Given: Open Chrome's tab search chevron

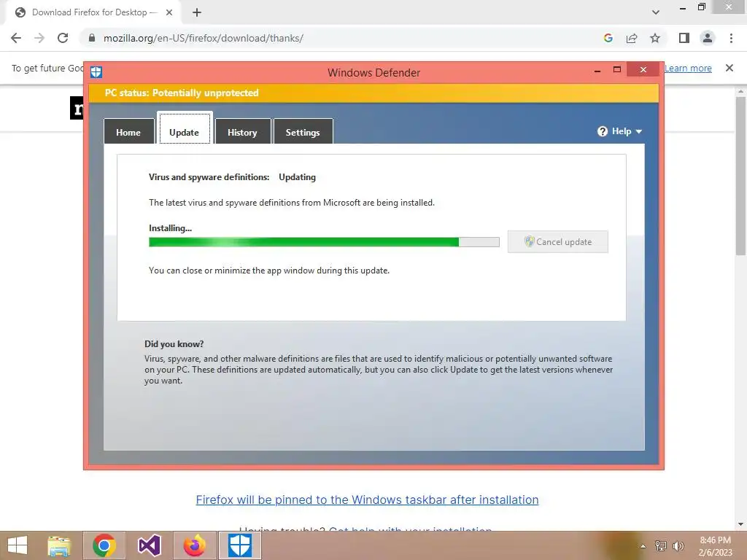Looking at the screenshot, I should 656,12.
